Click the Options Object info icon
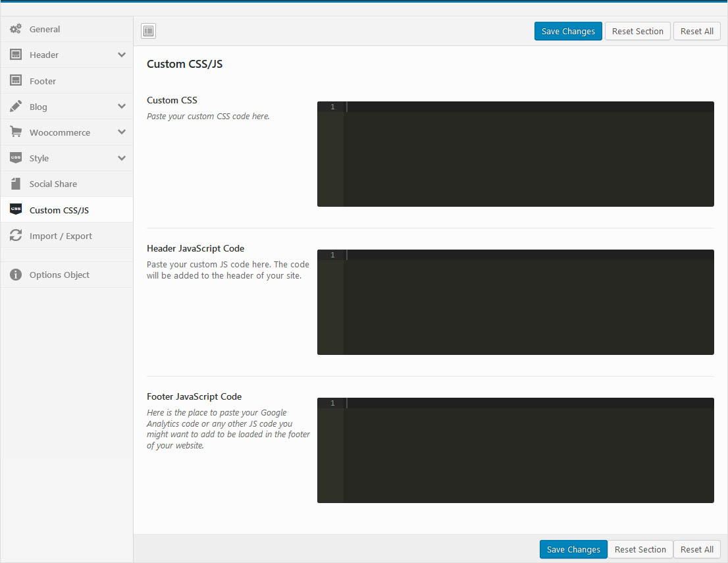The image size is (728, 563). (x=16, y=275)
